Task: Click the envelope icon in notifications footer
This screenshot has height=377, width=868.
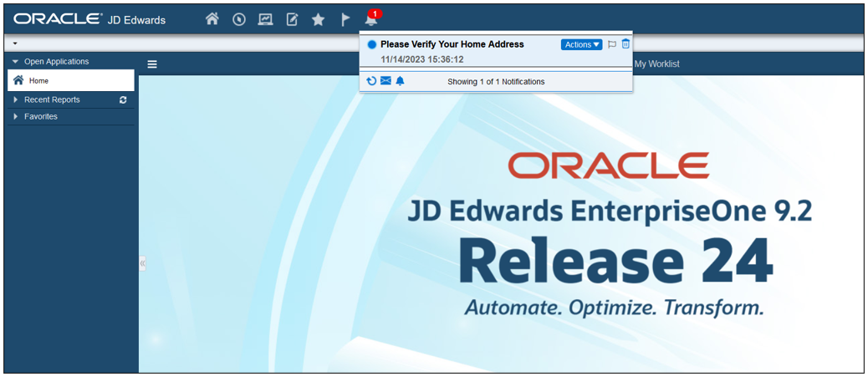Action: 385,81
